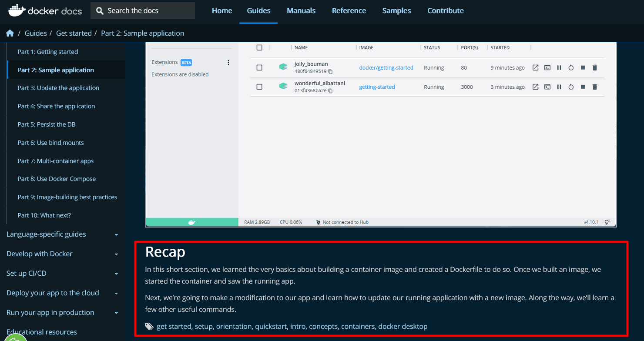Pause the jolly_bouman container
The height and width of the screenshot is (341, 644).
pos(559,67)
